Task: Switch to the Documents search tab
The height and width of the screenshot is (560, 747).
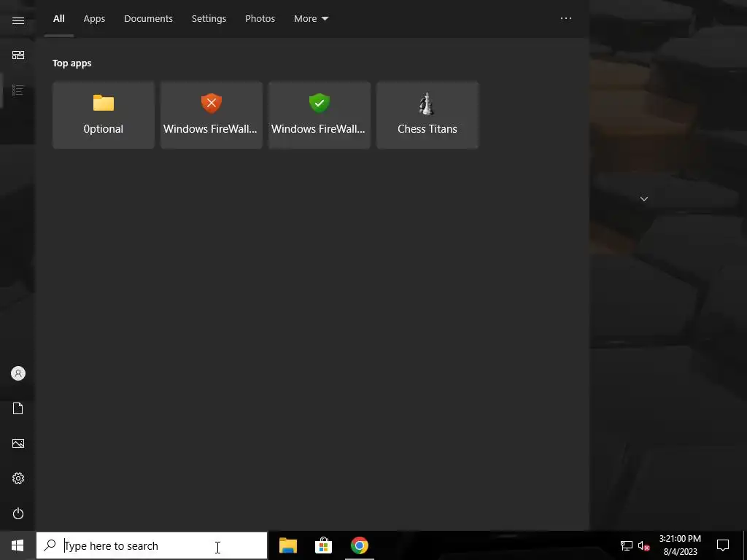Action: point(149,18)
